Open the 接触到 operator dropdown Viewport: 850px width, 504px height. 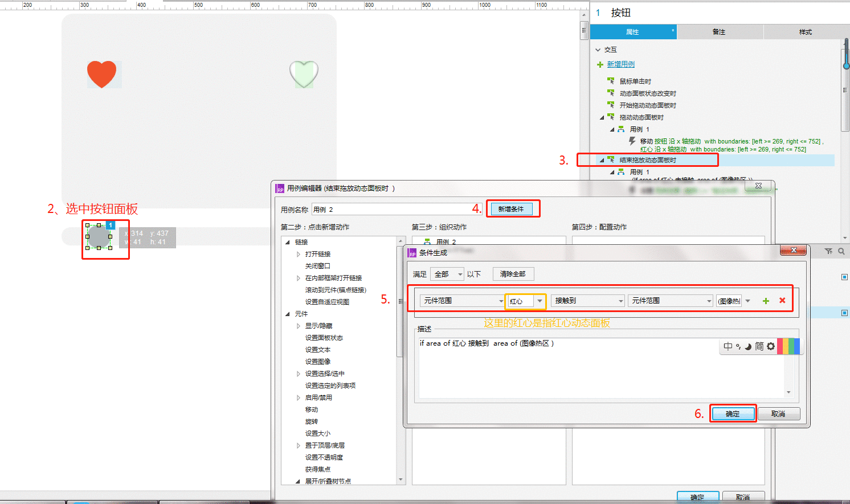coord(588,301)
